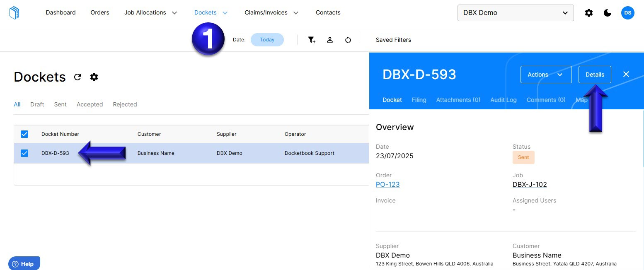Open the Audit Log tab
Image resolution: width=644 pixels, height=270 pixels.
tap(503, 100)
